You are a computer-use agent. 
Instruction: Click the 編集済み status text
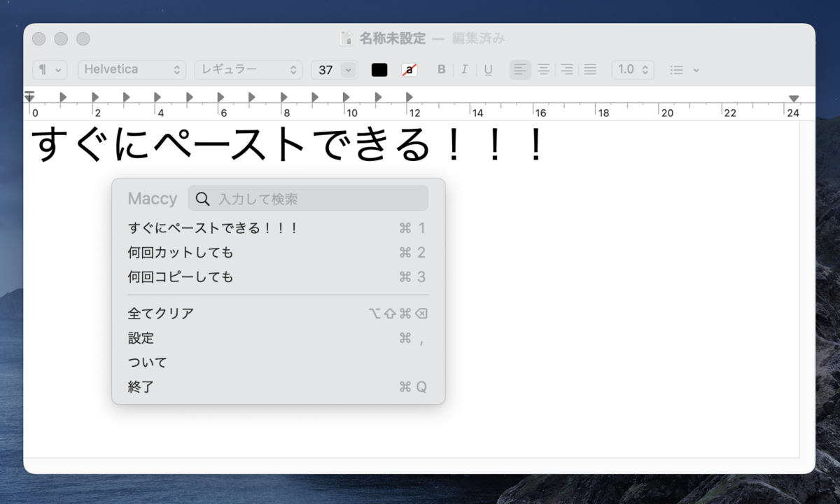478,38
